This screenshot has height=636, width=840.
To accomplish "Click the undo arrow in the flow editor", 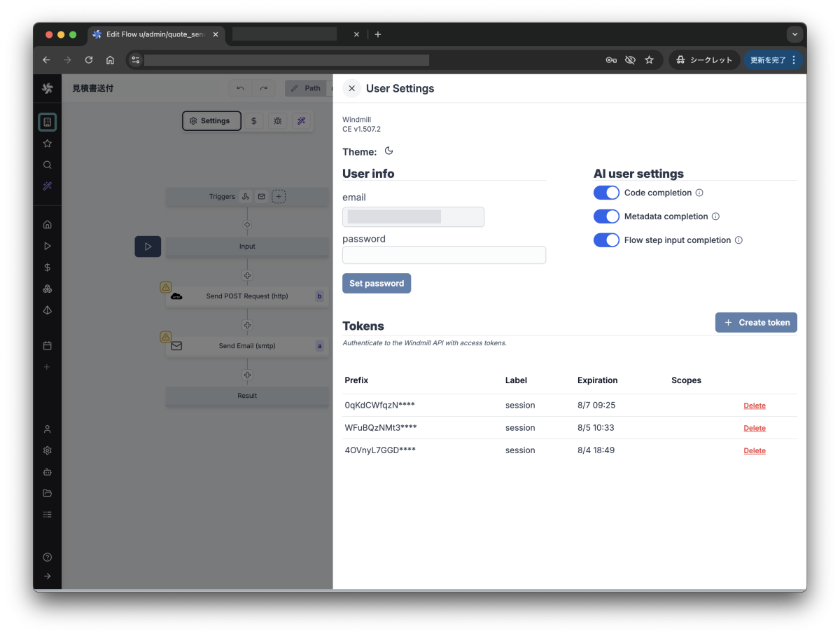I will pyautogui.click(x=241, y=88).
